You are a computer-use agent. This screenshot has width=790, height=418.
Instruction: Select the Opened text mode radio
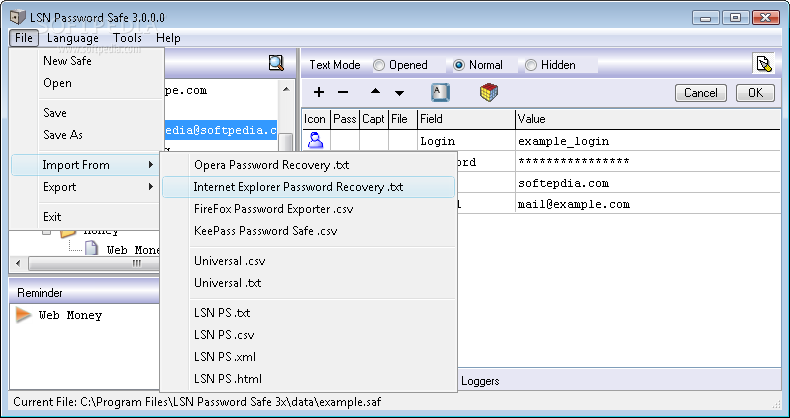379,65
